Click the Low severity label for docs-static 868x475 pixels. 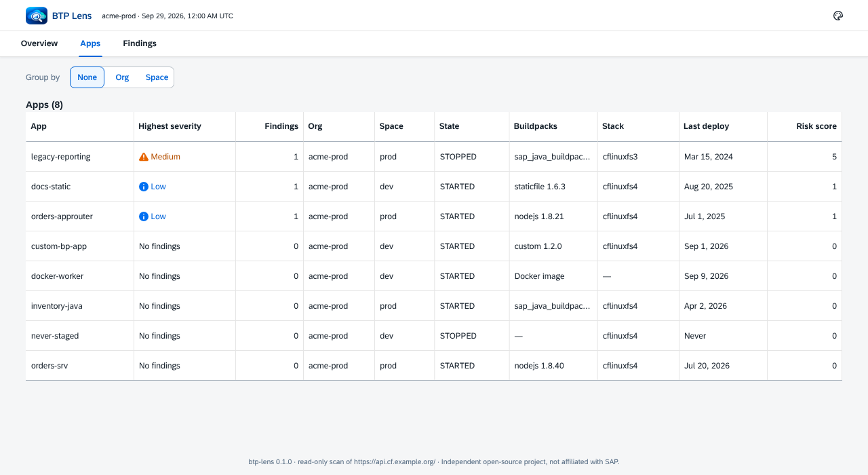tap(159, 187)
